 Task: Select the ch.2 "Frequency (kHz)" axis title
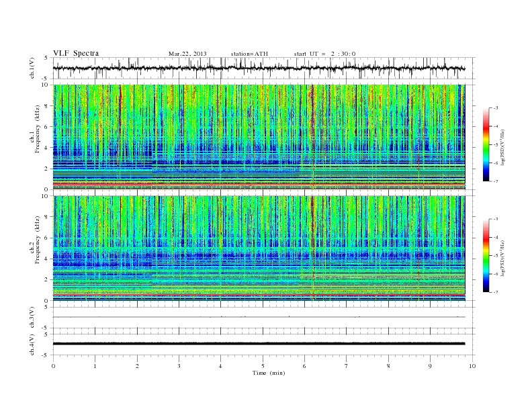click(38, 240)
